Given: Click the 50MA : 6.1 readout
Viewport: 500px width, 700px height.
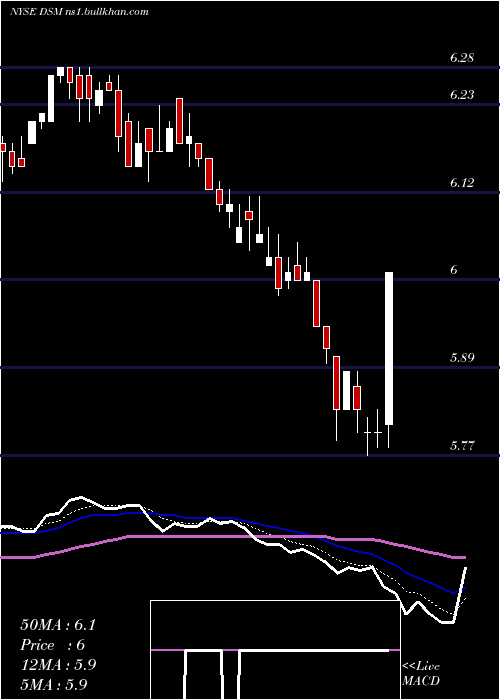Looking at the screenshot, I should click(x=58, y=625).
